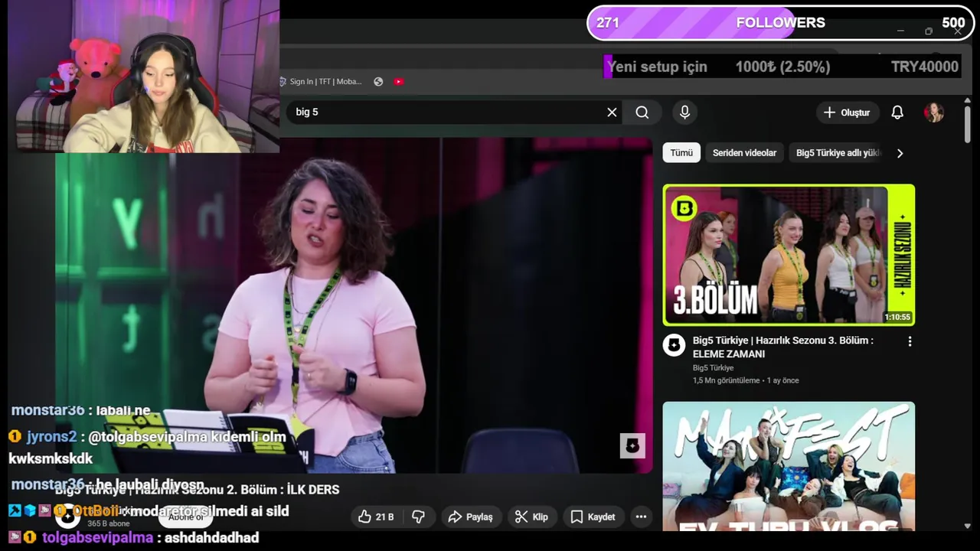Switch to the YouTube browser tab icon

(x=399, y=81)
